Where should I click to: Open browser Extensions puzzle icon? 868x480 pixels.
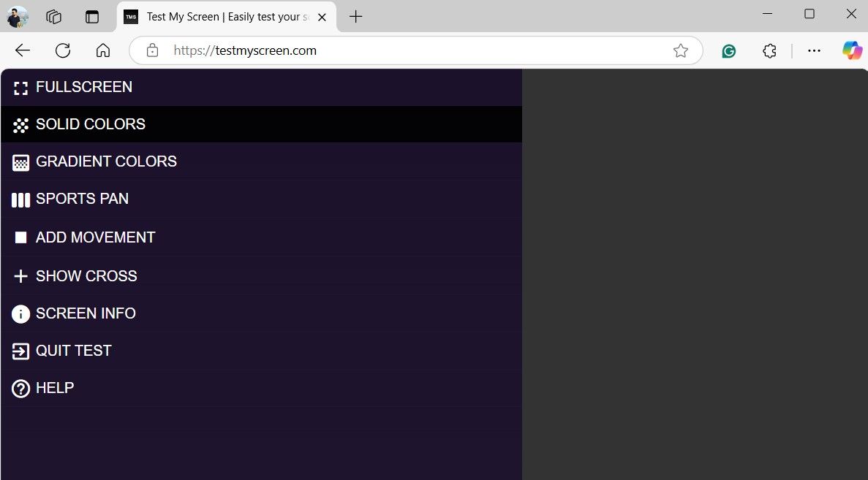point(769,51)
